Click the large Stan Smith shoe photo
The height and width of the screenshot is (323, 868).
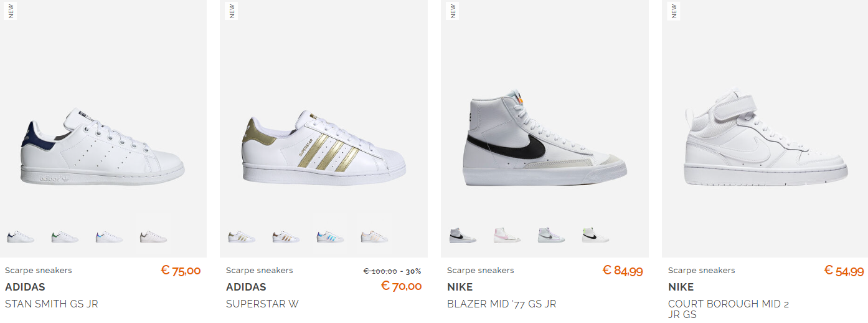pos(103,147)
